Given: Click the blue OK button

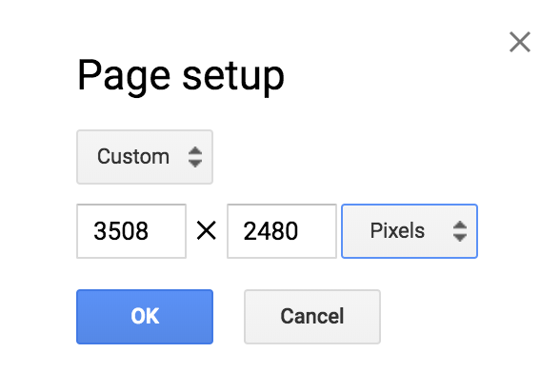Looking at the screenshot, I should [x=145, y=317].
